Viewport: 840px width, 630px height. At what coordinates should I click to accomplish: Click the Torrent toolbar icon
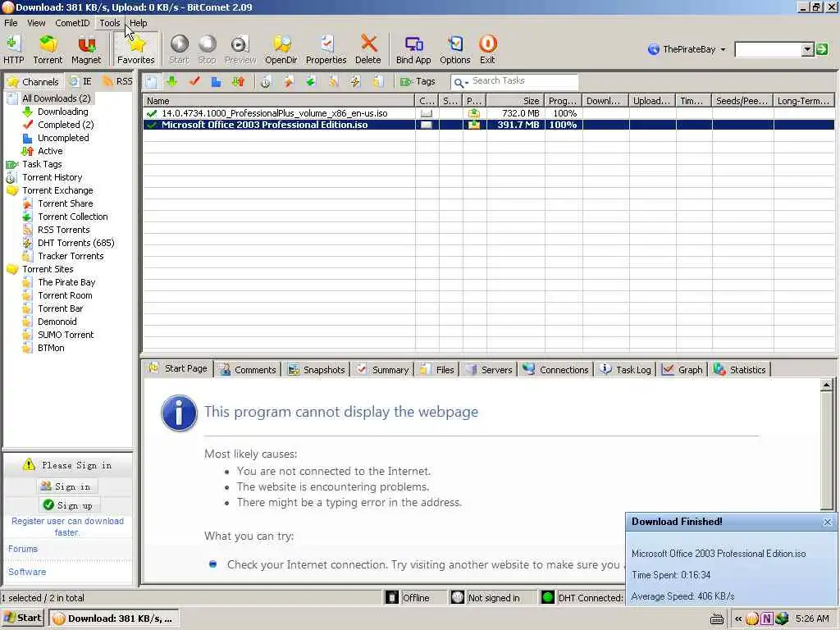point(48,49)
